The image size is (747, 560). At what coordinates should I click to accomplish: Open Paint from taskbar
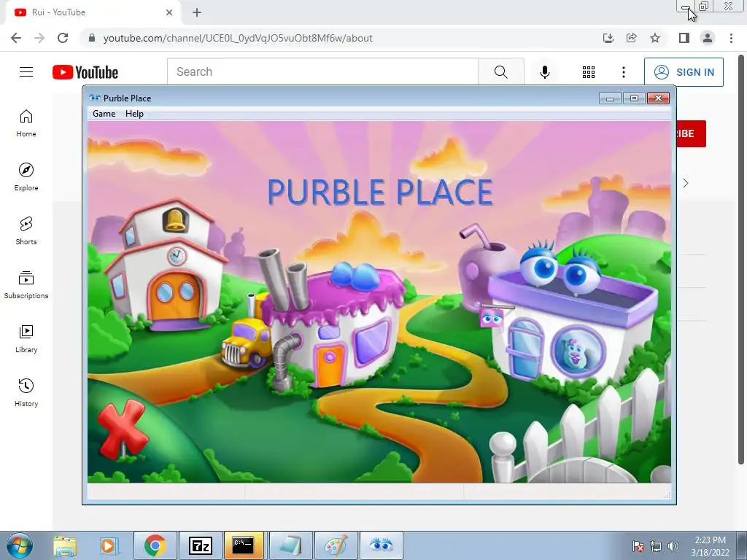tap(336, 545)
